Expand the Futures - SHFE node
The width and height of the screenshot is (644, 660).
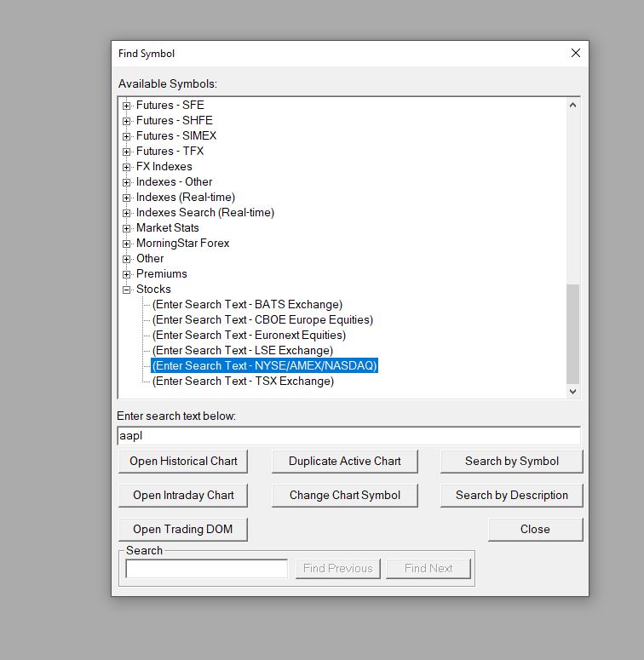tap(126, 121)
